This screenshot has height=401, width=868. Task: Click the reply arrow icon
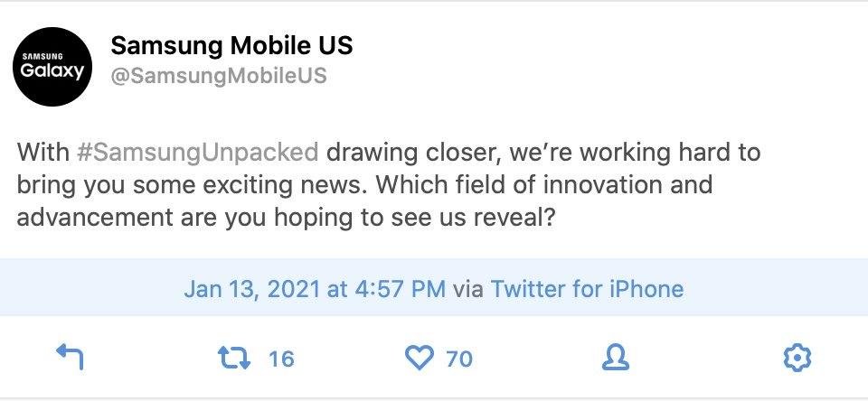(x=71, y=357)
